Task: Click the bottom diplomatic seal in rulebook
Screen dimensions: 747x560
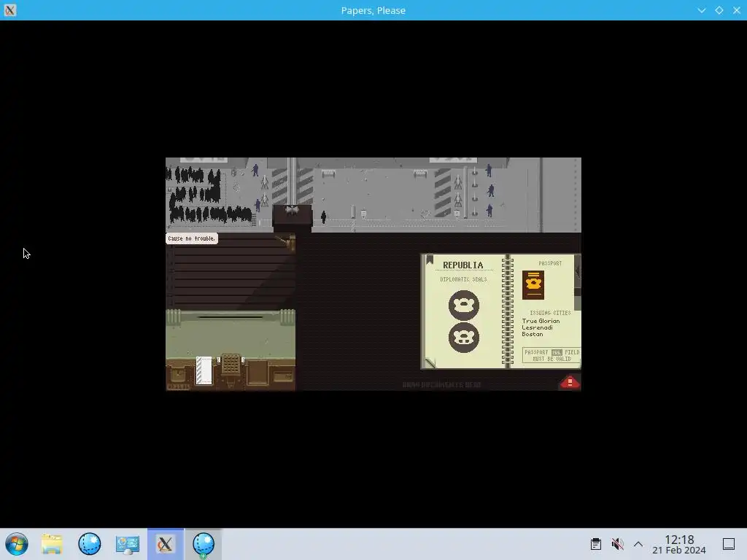Action: (463, 338)
